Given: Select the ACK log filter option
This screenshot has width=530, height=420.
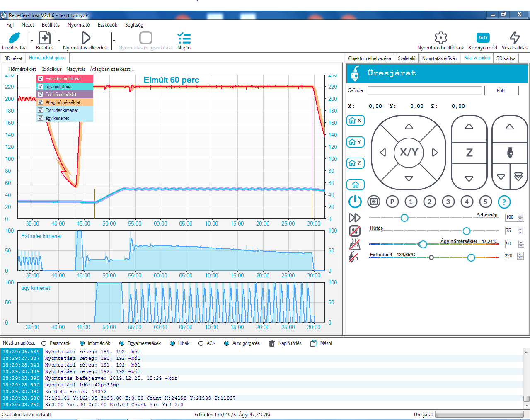Looking at the screenshot, I should tap(201, 343).
